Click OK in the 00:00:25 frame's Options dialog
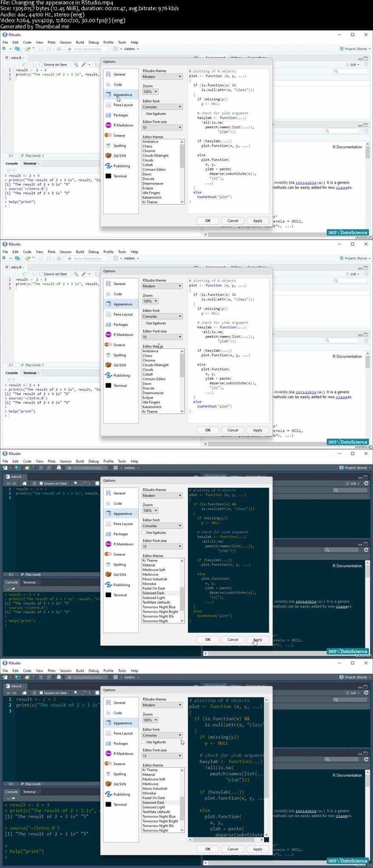 coord(208,220)
